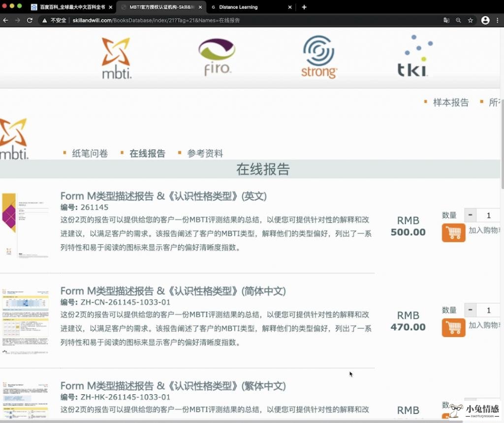Add the 500.00 English report to cart
This screenshot has width=504, height=423.
click(453, 232)
